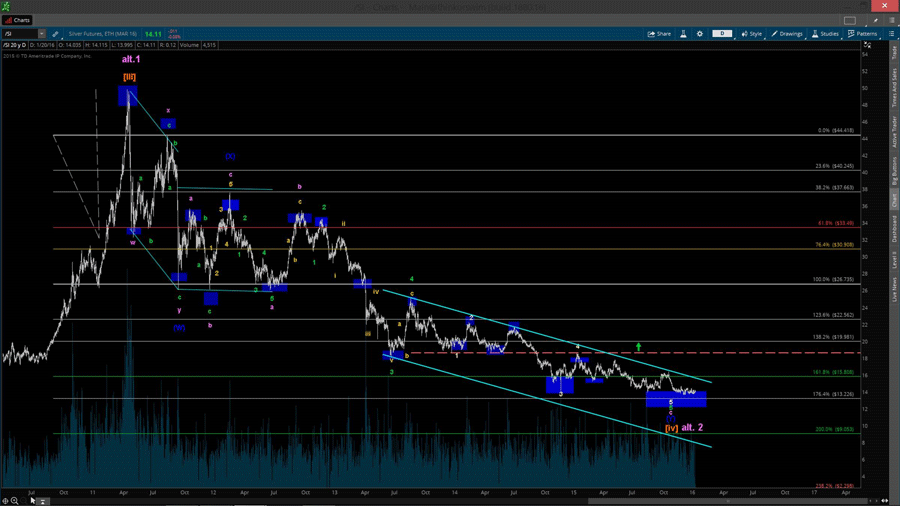
Task: Toggle the chart grid layout rectangle icon
Action: [850, 19]
